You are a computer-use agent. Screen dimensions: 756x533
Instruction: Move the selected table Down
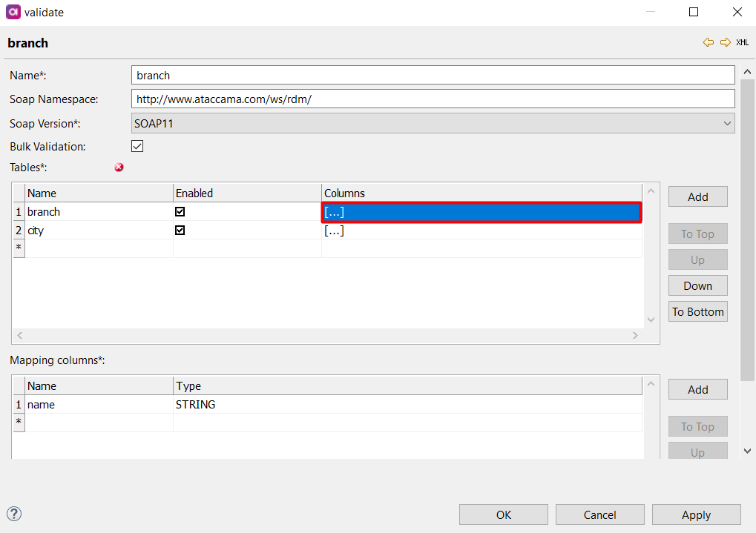click(697, 285)
